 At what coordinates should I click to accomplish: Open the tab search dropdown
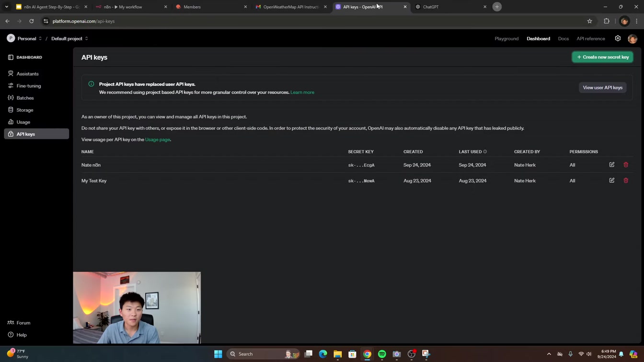(7, 7)
